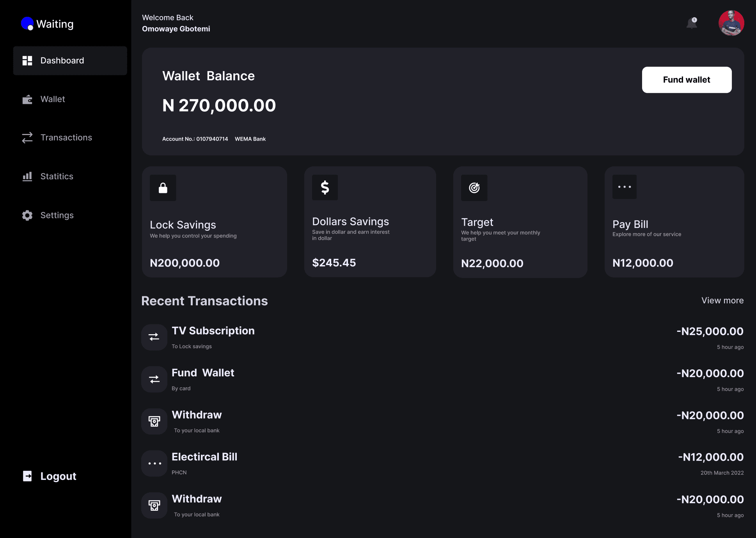Switch to the Dashboard menu entry
Viewport: 756px width, 538px height.
(x=62, y=61)
